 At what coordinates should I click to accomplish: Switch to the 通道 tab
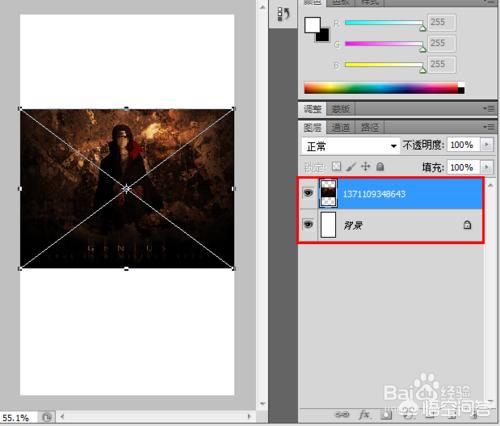[x=341, y=127]
